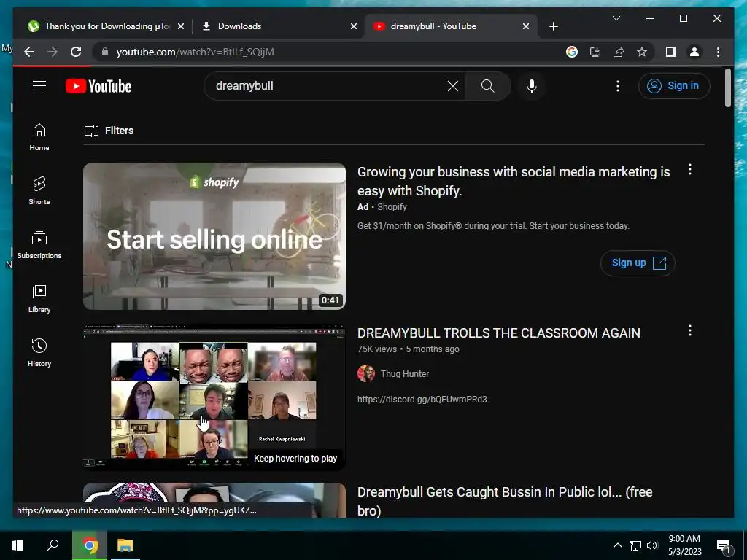The image size is (747, 560).
Task: Go back in browser
Action: click(x=29, y=52)
